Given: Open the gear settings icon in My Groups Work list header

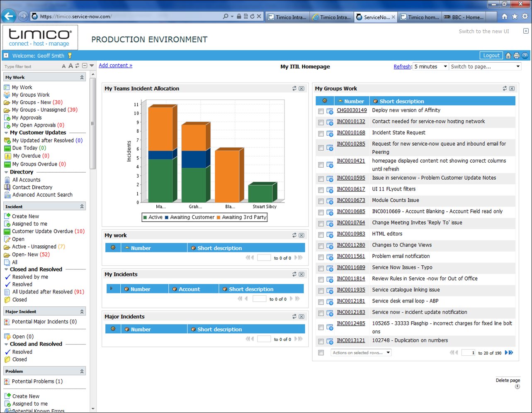Looking at the screenshot, I should click(325, 101).
